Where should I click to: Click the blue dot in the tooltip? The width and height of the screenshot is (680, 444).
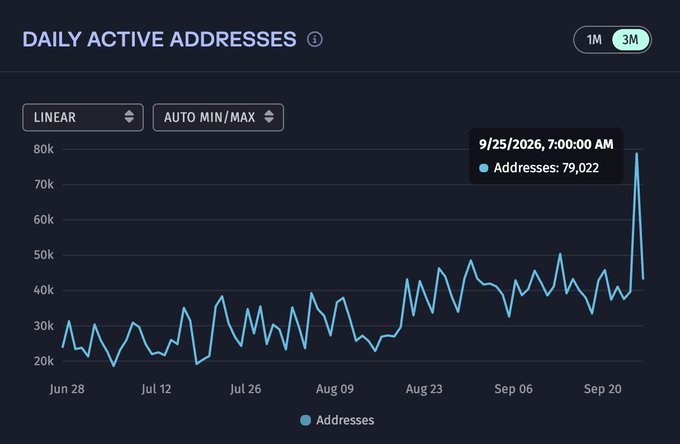(x=484, y=168)
